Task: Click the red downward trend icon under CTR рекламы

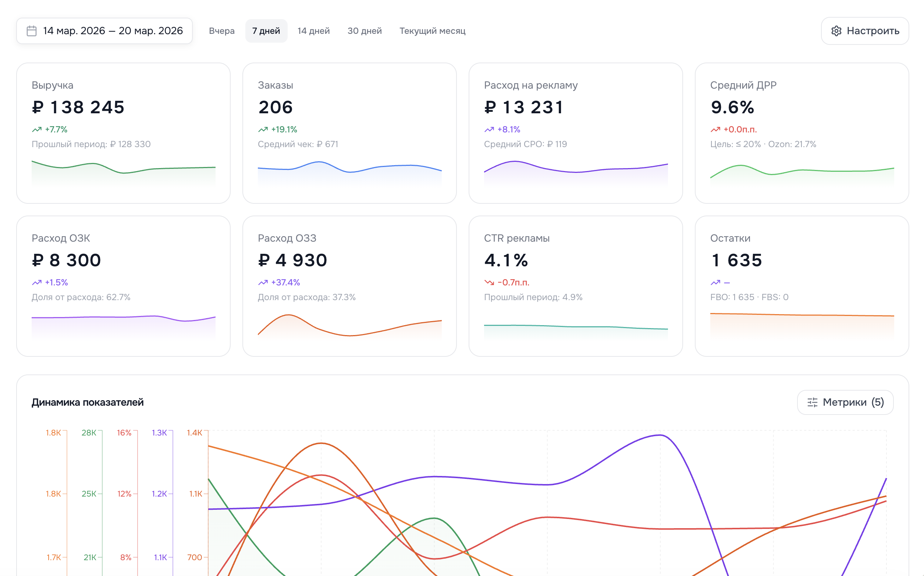Action: pyautogui.click(x=489, y=282)
